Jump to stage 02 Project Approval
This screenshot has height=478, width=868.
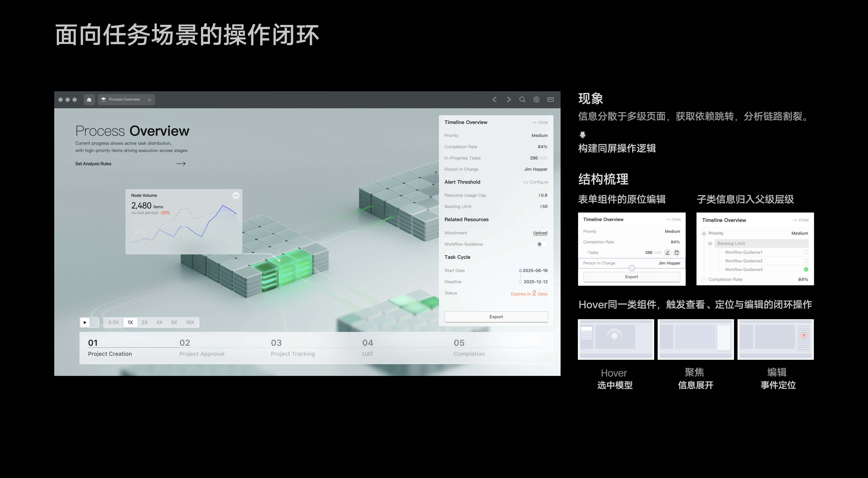[202, 348]
